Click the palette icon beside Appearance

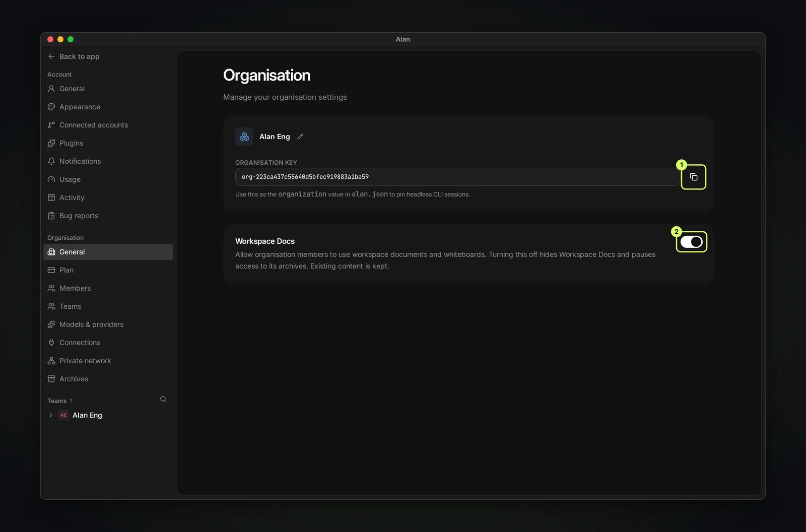tap(51, 107)
